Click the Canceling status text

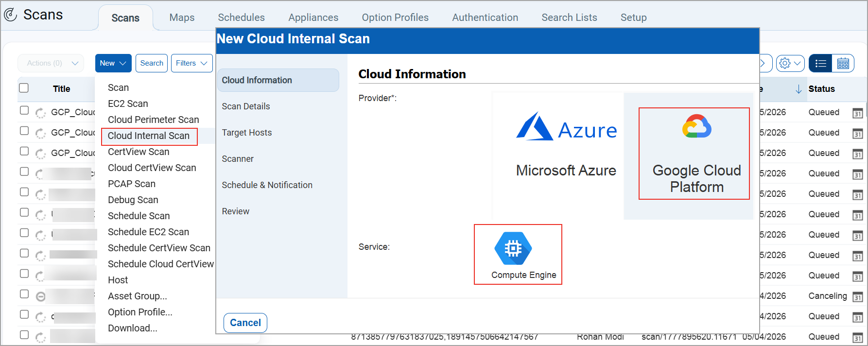[827, 296]
